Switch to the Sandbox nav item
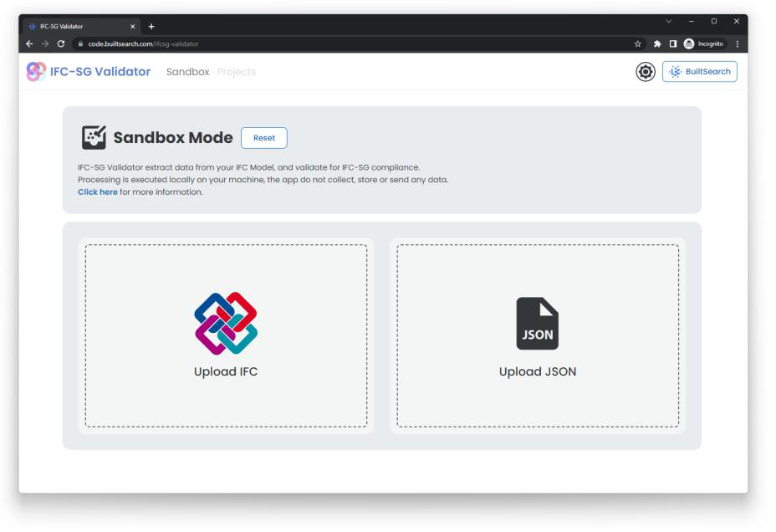 tap(188, 72)
